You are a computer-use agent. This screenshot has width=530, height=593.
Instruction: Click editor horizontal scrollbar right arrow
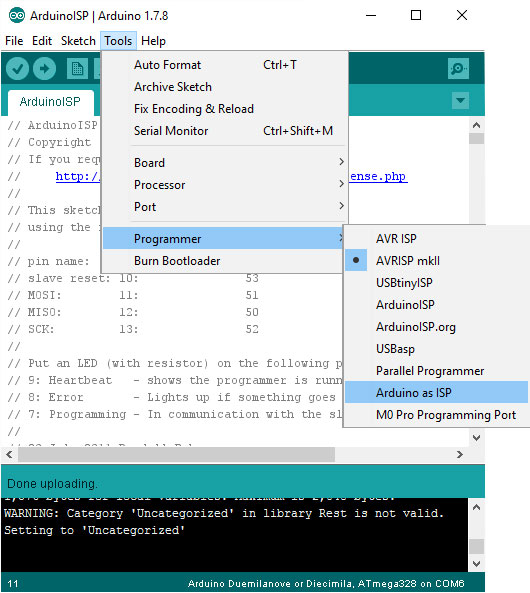pyautogui.click(x=460, y=454)
